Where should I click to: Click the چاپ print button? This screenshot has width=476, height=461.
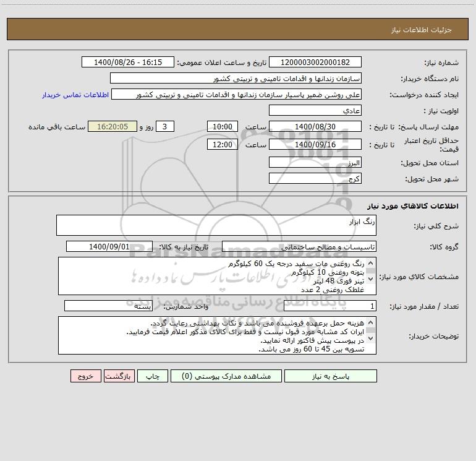153,376
